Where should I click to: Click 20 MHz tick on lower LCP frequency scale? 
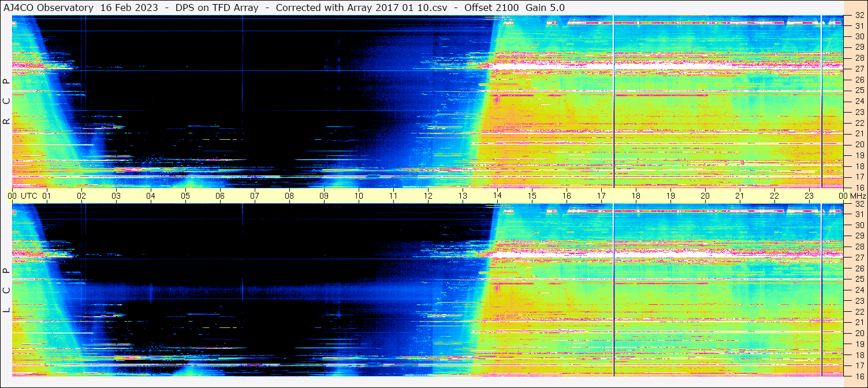[x=859, y=333]
